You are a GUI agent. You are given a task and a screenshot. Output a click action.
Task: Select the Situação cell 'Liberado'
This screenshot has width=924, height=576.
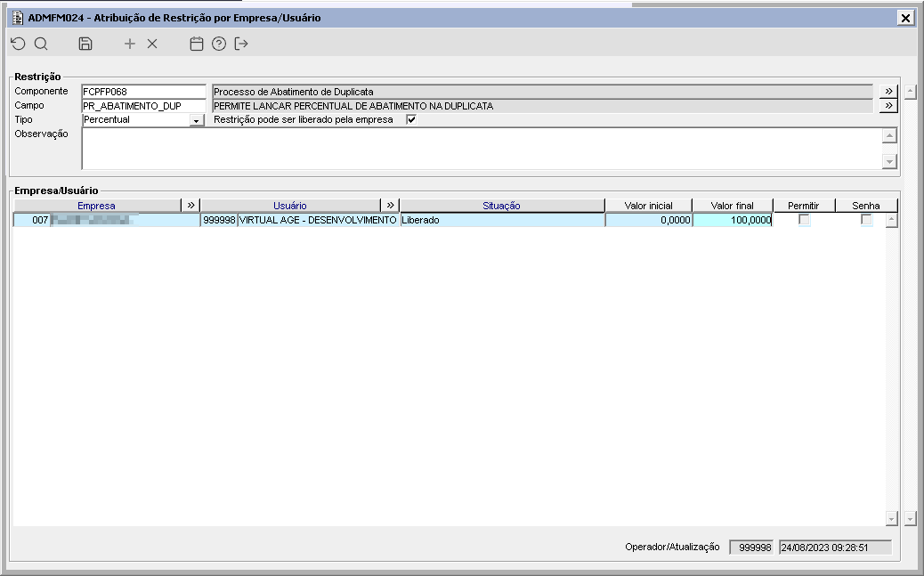pyautogui.click(x=502, y=220)
